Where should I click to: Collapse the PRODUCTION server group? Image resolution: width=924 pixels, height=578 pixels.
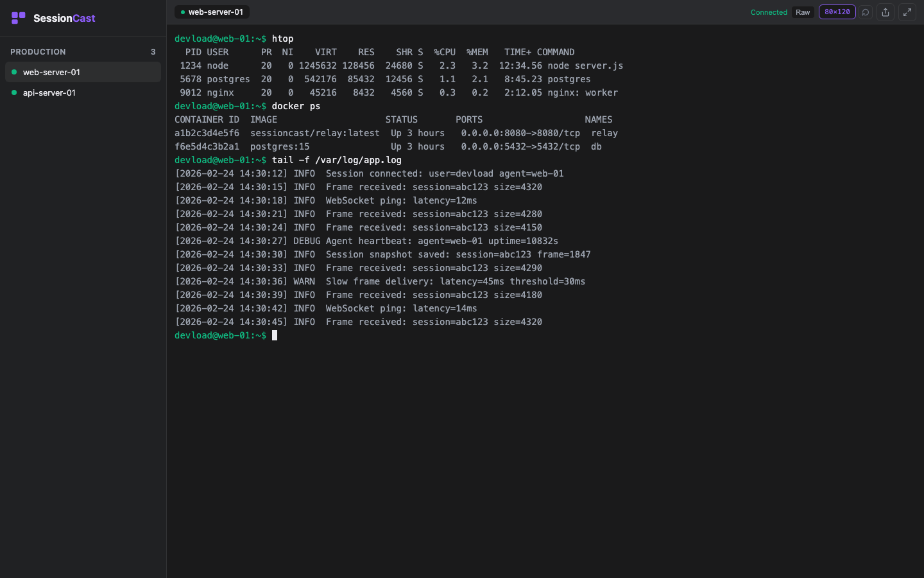pyautogui.click(x=38, y=51)
